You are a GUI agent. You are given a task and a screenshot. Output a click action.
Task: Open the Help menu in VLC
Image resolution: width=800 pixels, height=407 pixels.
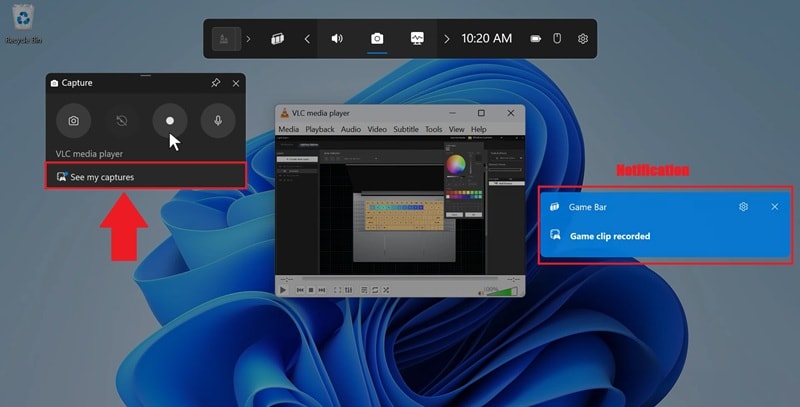coord(478,129)
